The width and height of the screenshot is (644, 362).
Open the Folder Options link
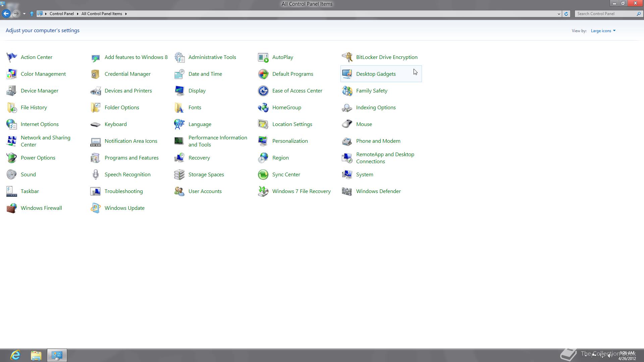122,108
